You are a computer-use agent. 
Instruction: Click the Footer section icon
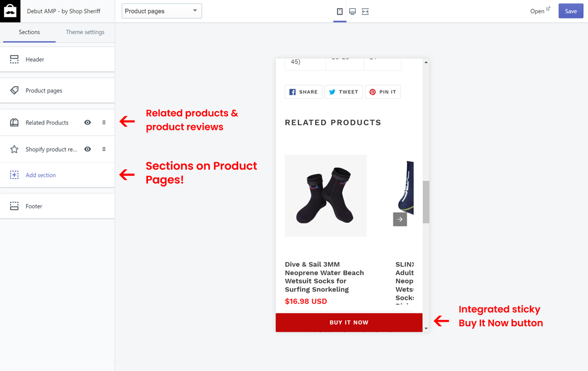tap(14, 206)
